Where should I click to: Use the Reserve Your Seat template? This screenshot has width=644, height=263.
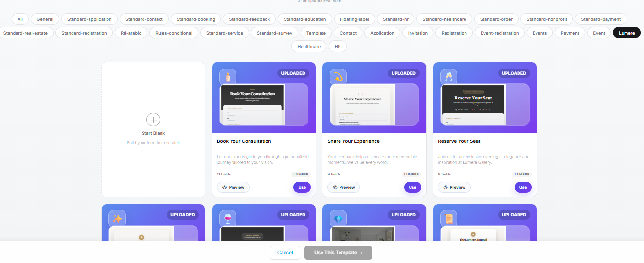(x=523, y=187)
